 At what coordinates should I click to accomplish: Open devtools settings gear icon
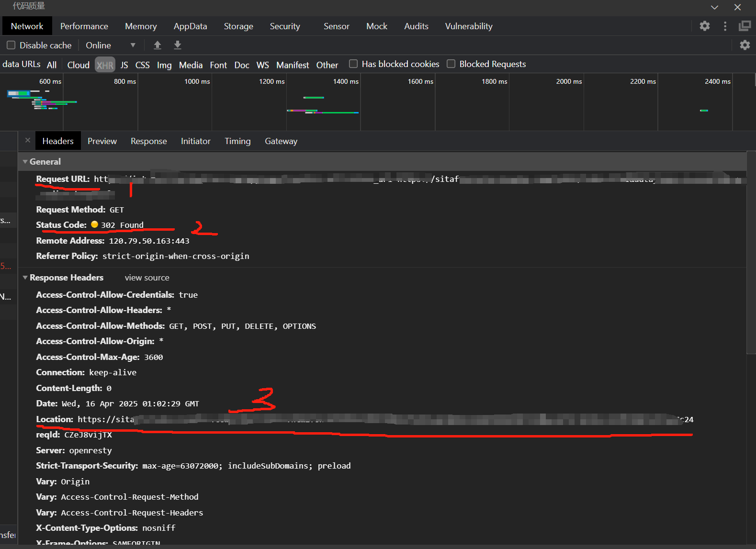click(x=704, y=26)
